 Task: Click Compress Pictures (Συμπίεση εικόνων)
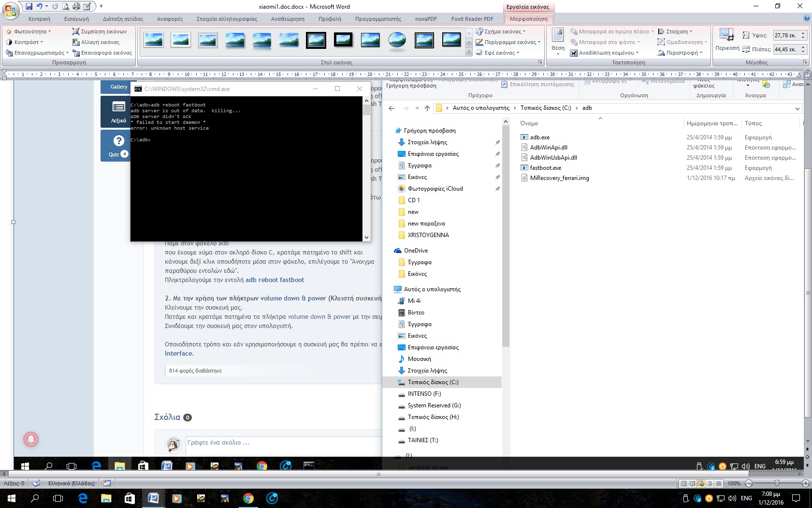(x=99, y=31)
